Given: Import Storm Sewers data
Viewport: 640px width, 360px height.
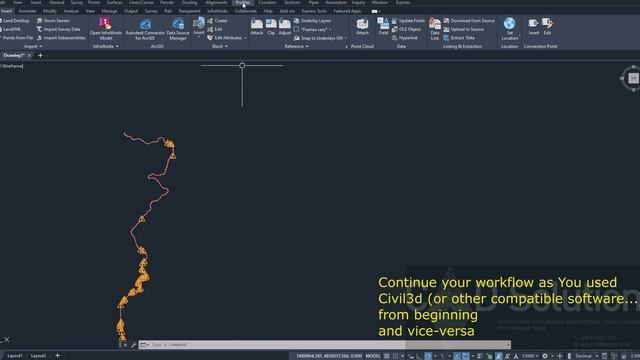Looking at the screenshot, I should pyautogui.click(x=53, y=20).
